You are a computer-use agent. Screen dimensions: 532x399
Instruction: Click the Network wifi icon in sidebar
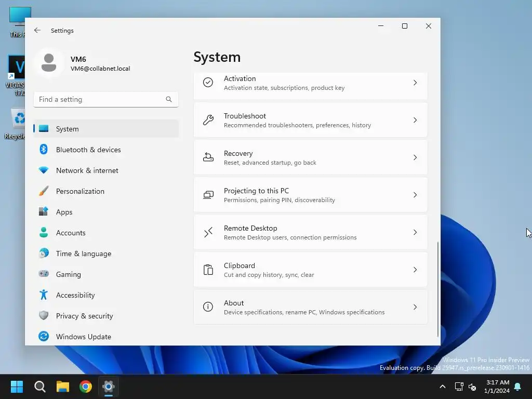coord(44,170)
